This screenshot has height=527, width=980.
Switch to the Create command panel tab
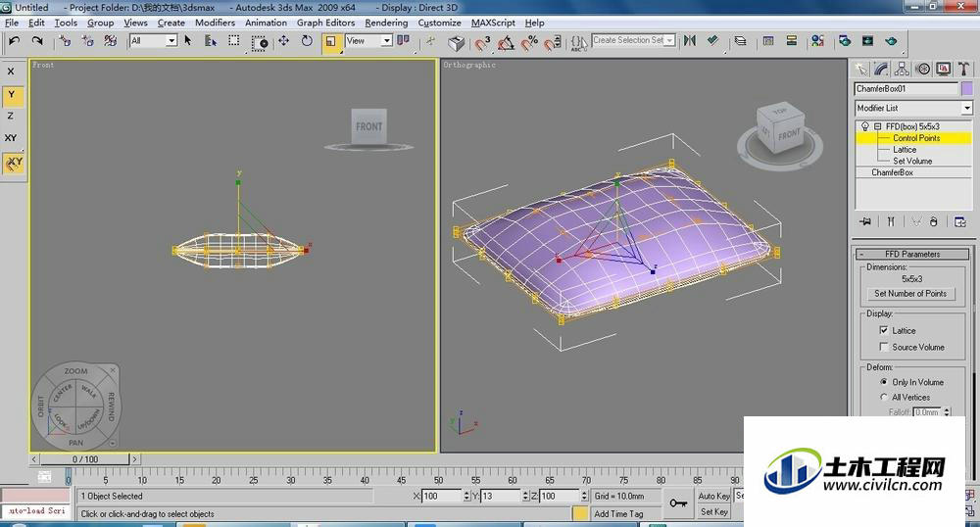click(x=861, y=69)
